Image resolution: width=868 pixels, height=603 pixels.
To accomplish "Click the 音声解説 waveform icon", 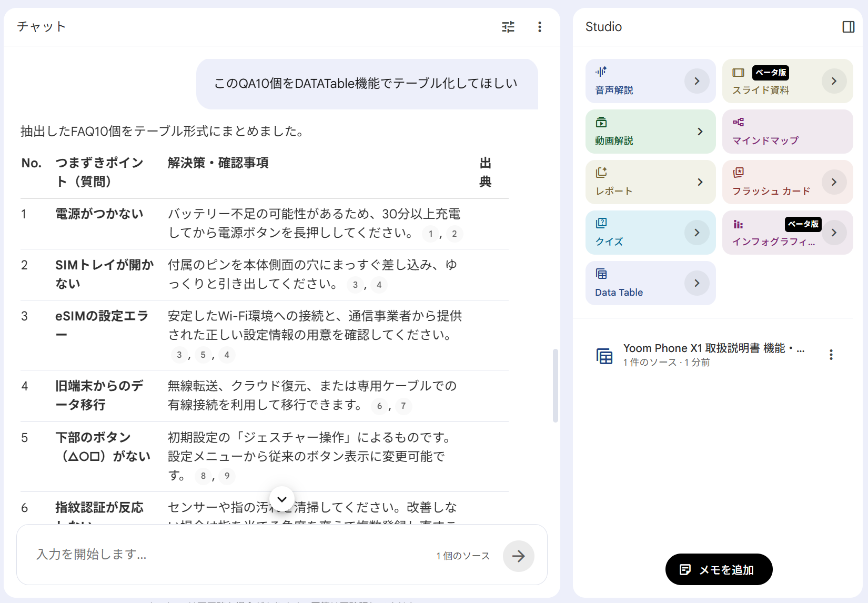I will pyautogui.click(x=601, y=71).
